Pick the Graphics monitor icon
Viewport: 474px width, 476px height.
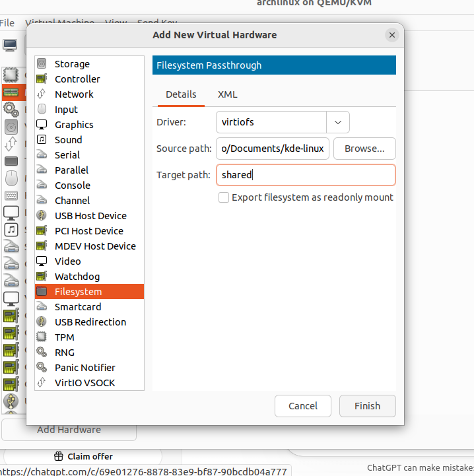coord(42,125)
